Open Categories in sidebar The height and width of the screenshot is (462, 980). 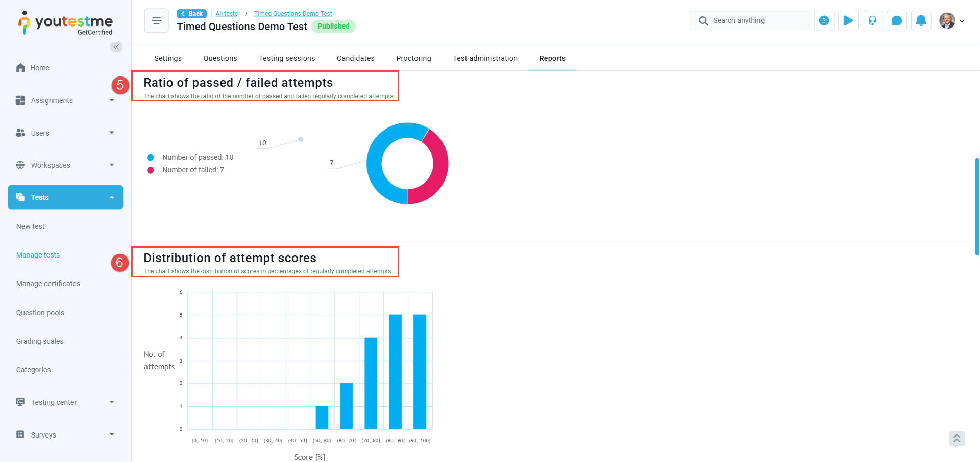click(x=33, y=370)
